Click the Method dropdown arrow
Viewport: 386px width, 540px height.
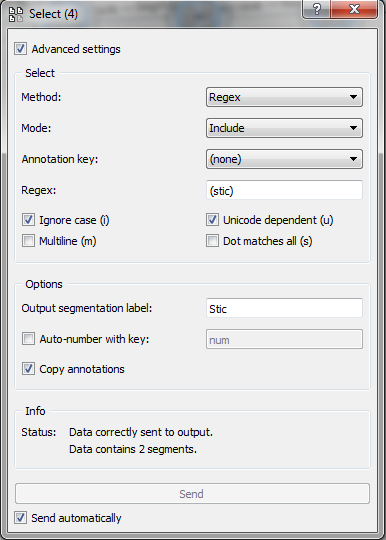353,97
